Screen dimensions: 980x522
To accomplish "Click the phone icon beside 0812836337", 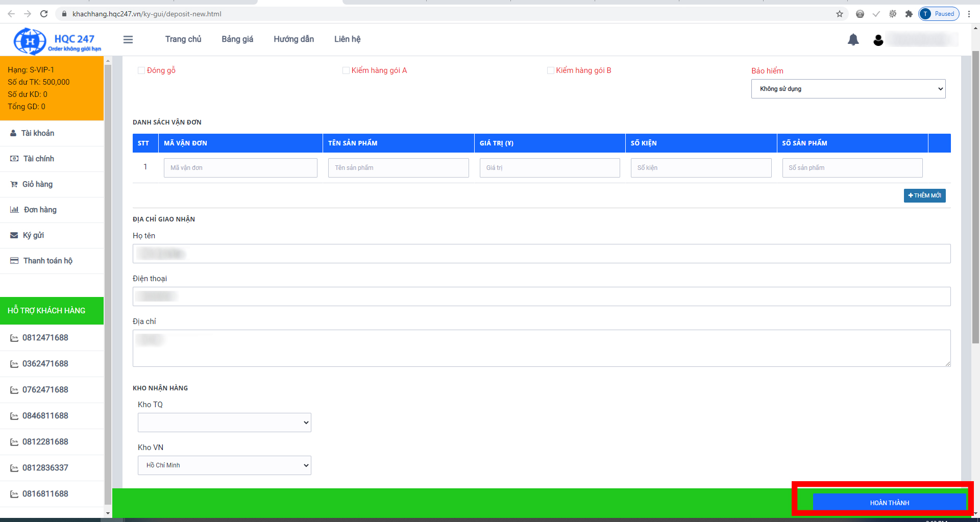I will [x=14, y=468].
